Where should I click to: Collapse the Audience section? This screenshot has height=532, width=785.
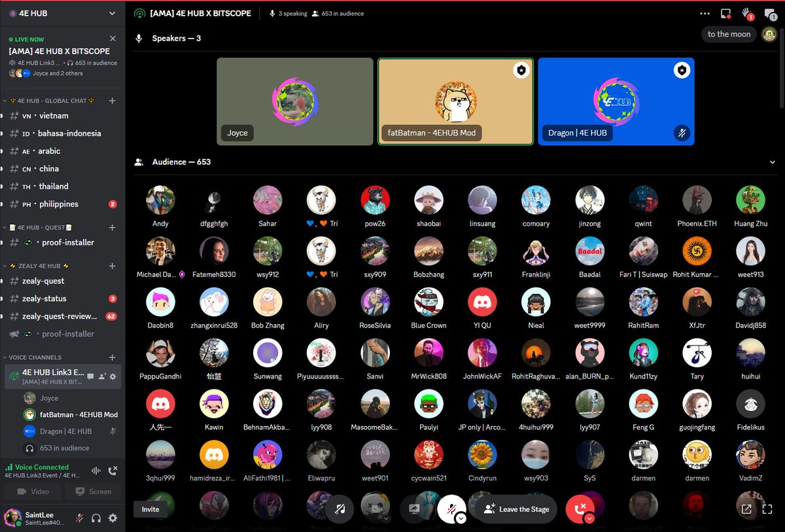point(773,162)
